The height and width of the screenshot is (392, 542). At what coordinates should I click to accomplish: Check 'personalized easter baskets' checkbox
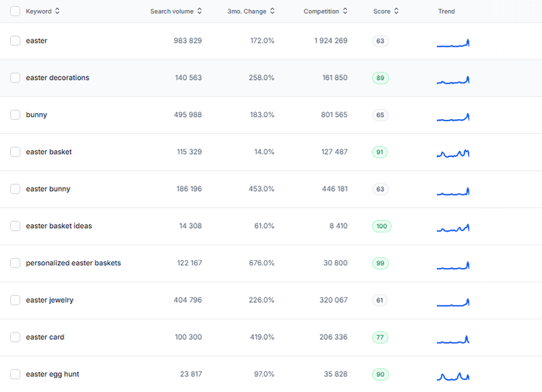pos(15,263)
